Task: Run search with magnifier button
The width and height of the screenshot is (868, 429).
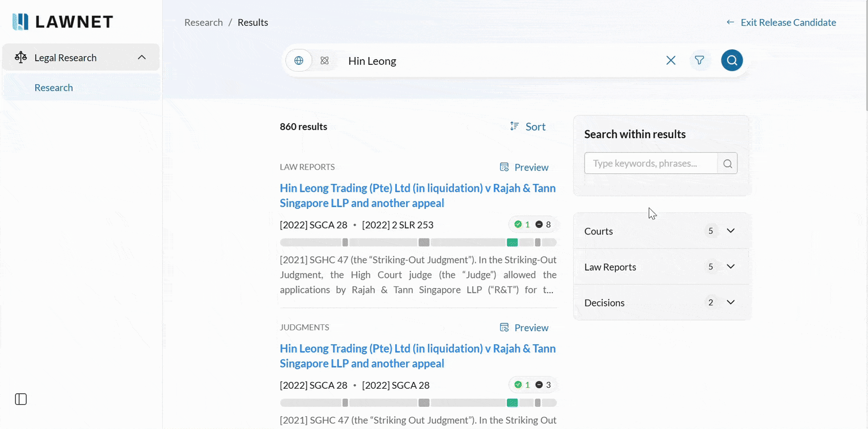Action: pyautogui.click(x=732, y=60)
